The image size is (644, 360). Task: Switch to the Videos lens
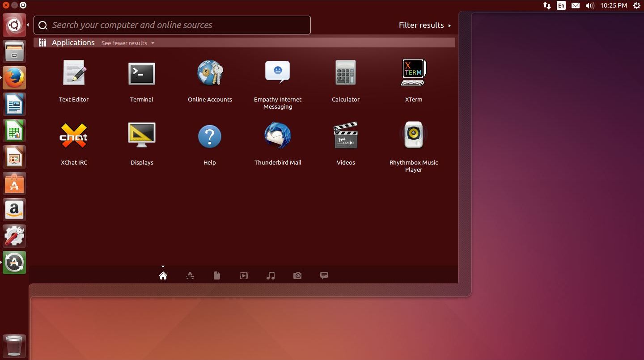[244, 275]
